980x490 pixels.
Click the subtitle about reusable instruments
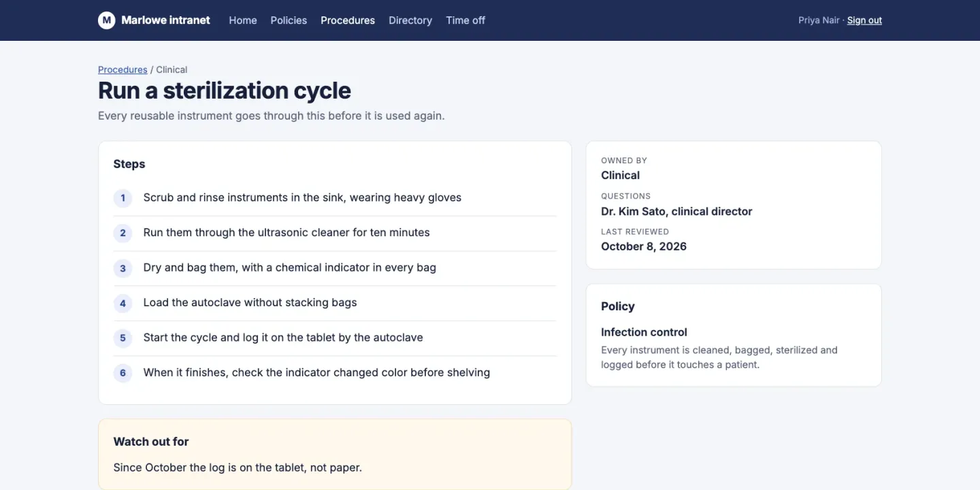pyautogui.click(x=272, y=116)
